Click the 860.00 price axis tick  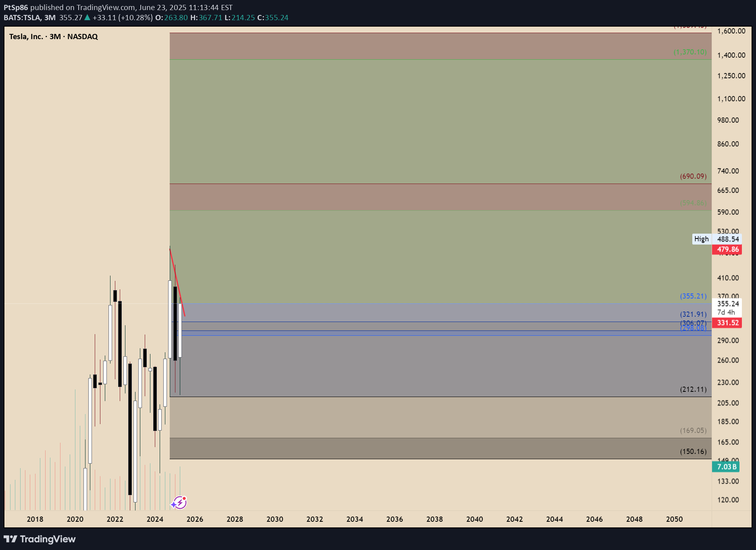tap(728, 144)
